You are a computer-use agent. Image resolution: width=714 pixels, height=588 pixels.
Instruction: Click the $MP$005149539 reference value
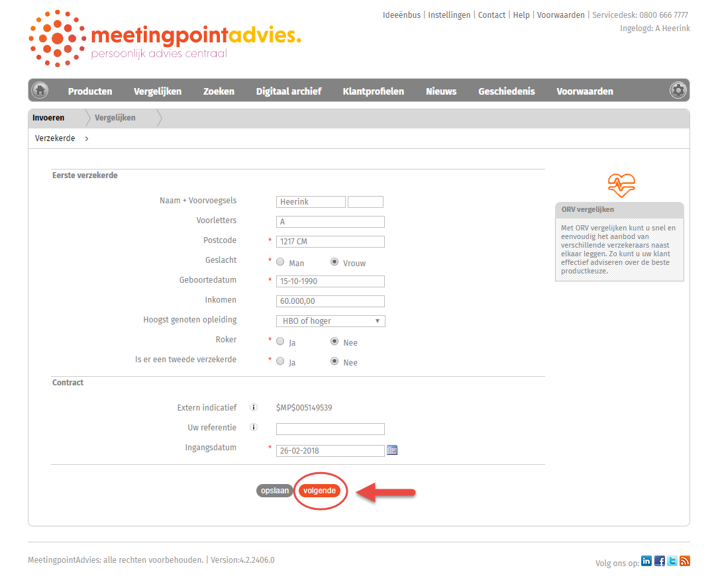point(304,408)
